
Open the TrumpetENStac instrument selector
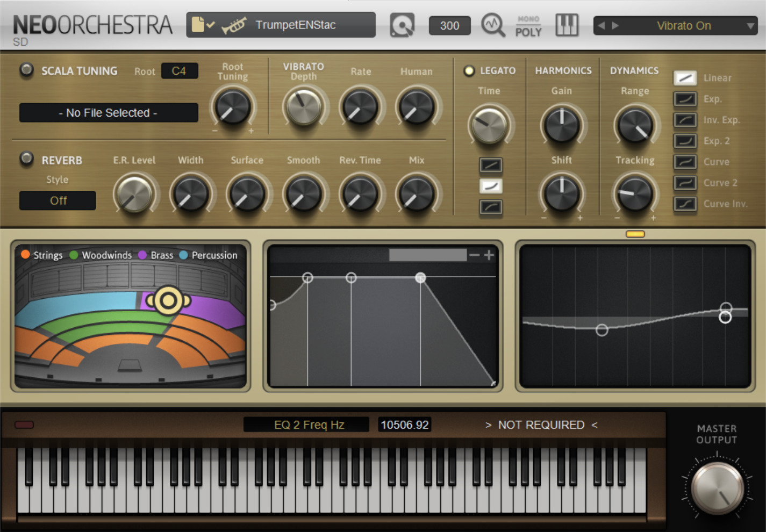281,25
